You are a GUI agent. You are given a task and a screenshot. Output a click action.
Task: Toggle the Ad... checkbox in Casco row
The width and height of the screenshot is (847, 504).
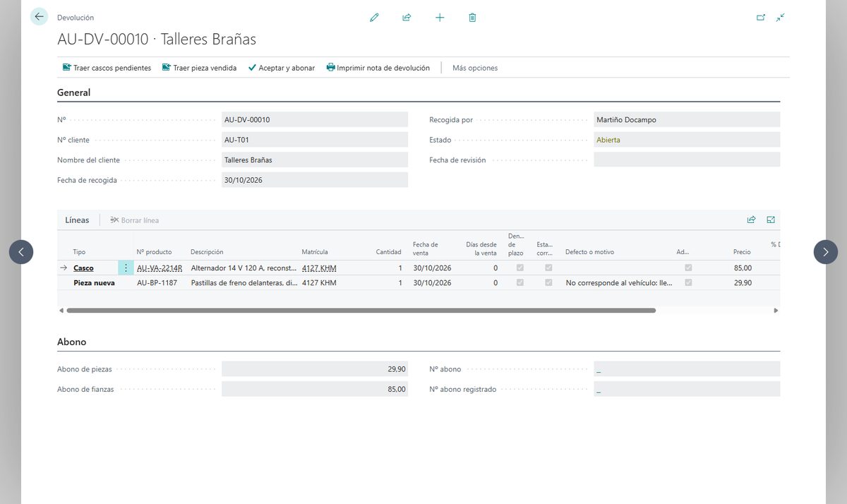coord(688,268)
